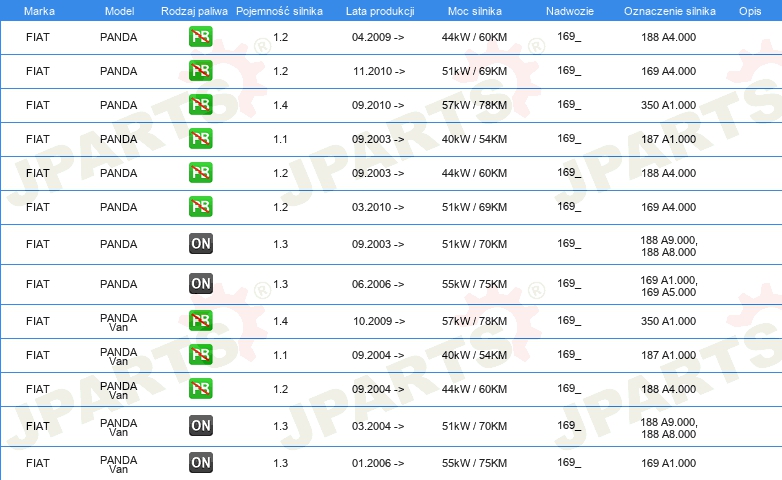
Task: Click production date 01.2006 ->
Action: point(378,463)
